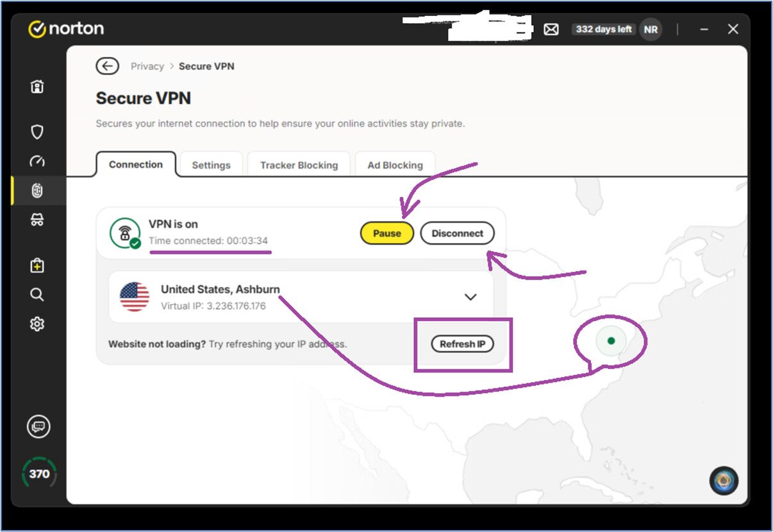The image size is (773, 532).
Task: Click the Refresh IP button
Action: tap(463, 344)
